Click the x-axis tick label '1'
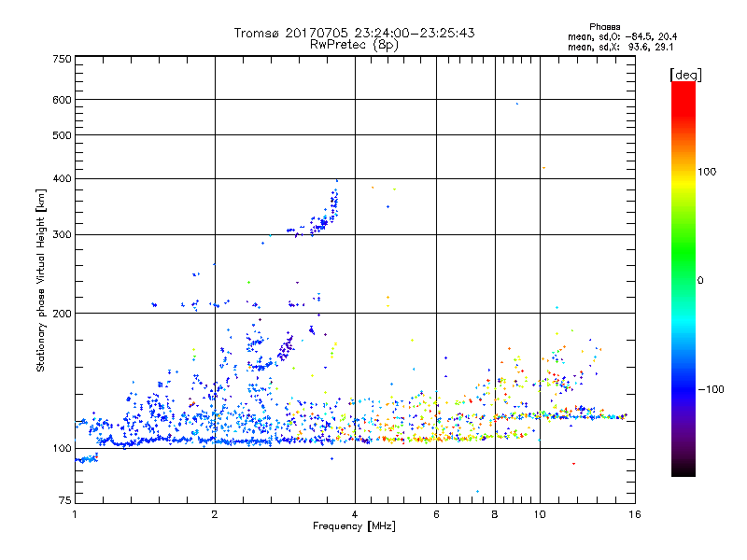 (75, 514)
